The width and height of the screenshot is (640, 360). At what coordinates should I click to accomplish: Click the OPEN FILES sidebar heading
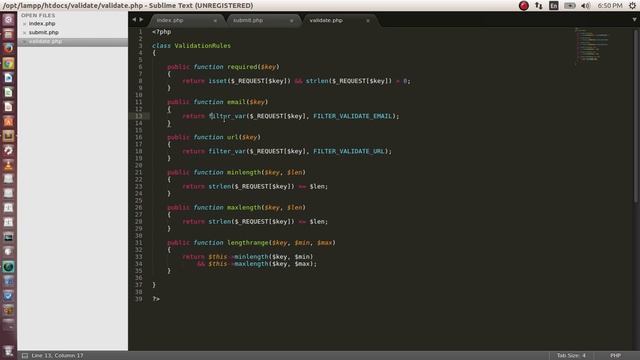(x=38, y=15)
